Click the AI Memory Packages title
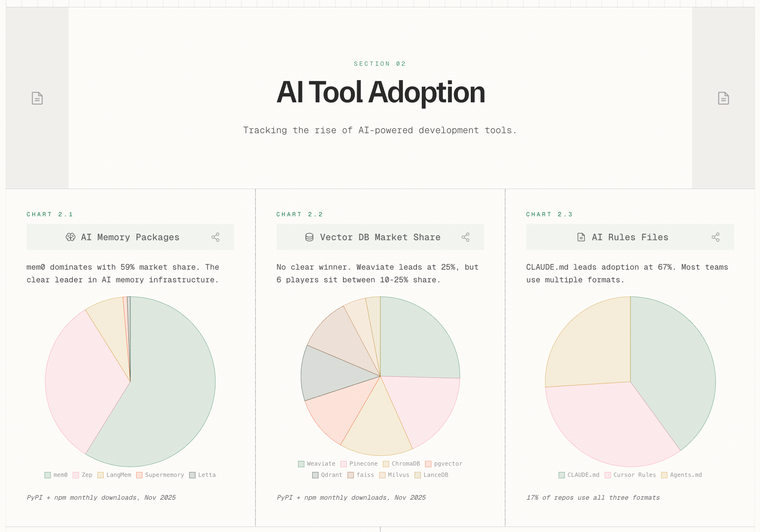 pyautogui.click(x=130, y=237)
